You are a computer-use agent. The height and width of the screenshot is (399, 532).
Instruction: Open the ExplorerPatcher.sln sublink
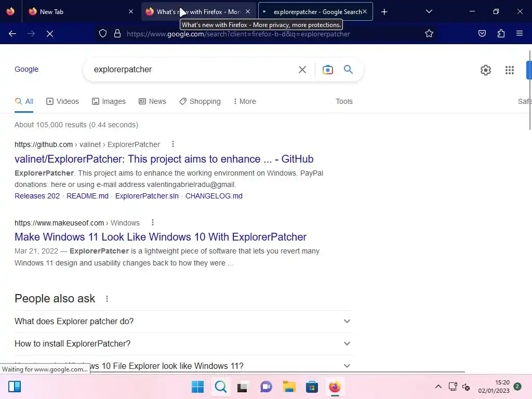tap(147, 196)
